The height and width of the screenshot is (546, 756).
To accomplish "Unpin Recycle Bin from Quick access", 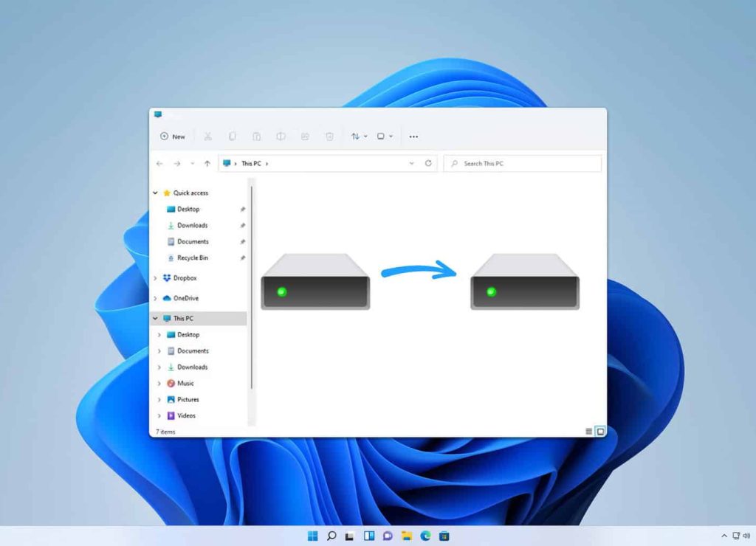I will point(242,258).
